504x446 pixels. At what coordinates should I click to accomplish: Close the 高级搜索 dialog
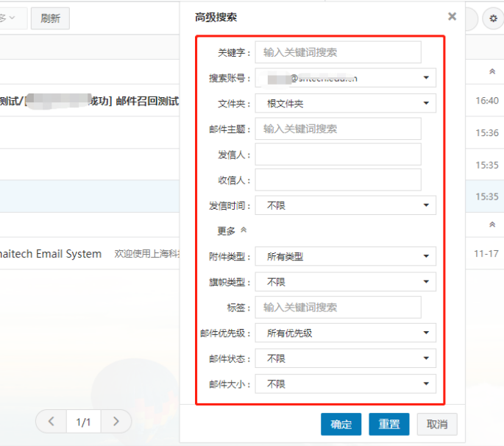point(452,16)
